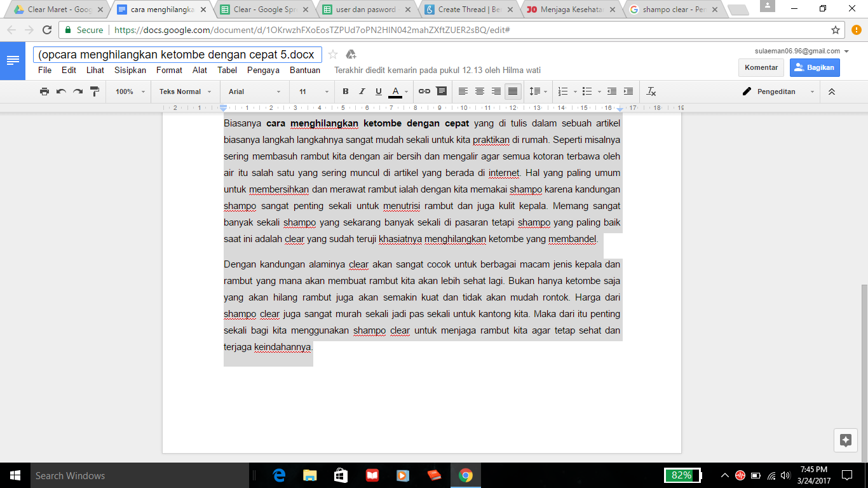Select the Paint format roller icon
The height and width of the screenshot is (488, 868).
tap(95, 91)
